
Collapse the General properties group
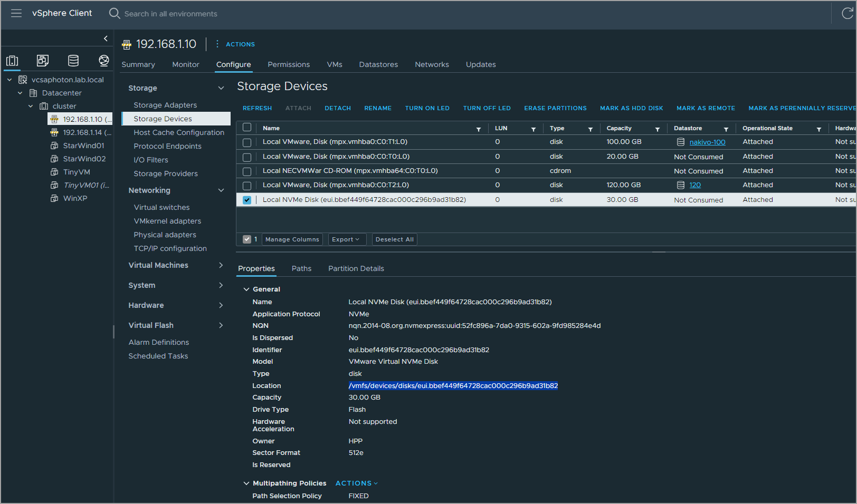coord(246,289)
